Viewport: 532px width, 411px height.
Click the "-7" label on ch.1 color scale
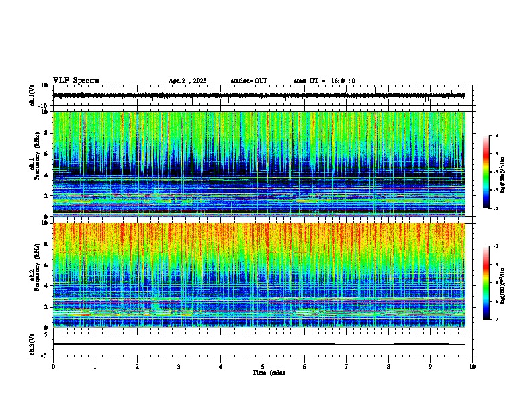[496, 208]
